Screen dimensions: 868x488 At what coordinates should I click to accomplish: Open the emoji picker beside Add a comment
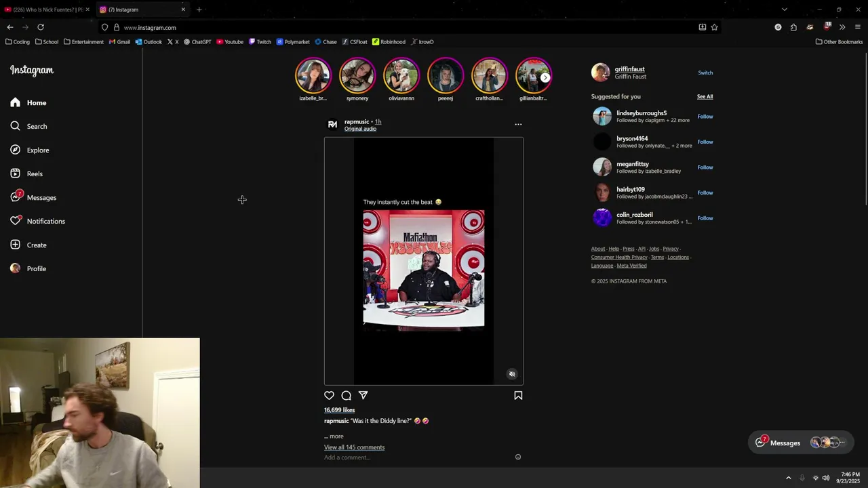pyautogui.click(x=518, y=457)
